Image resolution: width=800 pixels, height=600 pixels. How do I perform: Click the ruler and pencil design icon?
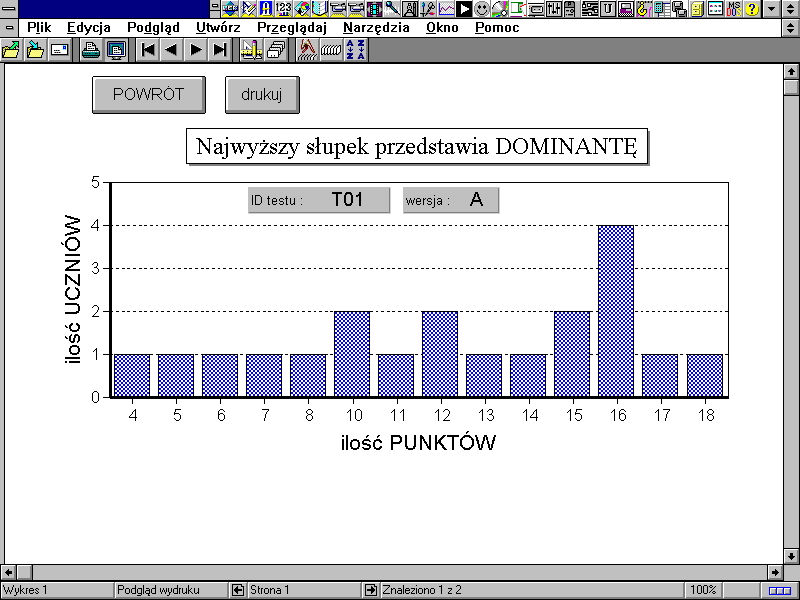click(251, 49)
